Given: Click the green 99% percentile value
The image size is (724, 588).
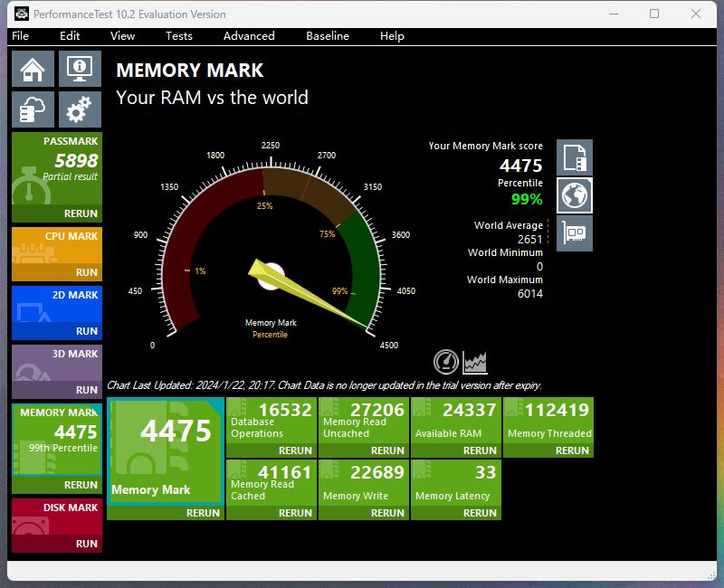Looking at the screenshot, I should (527, 199).
